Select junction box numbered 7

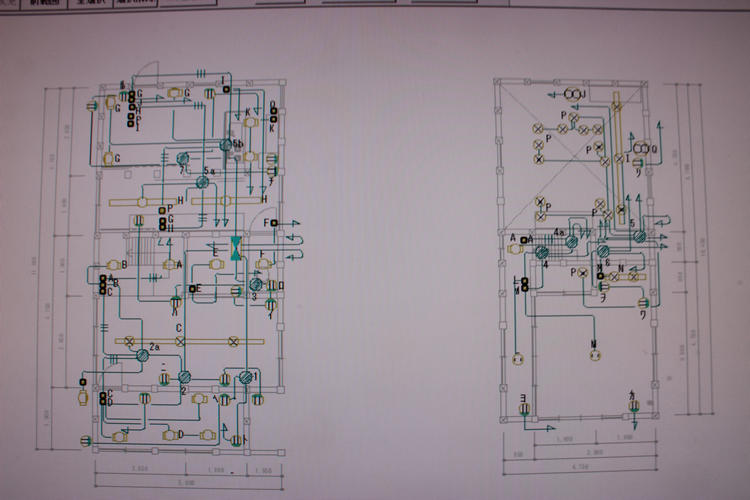pyautogui.click(x=183, y=160)
